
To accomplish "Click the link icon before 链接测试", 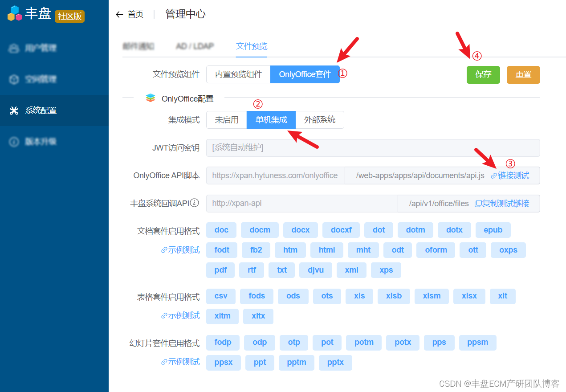I will [493, 176].
